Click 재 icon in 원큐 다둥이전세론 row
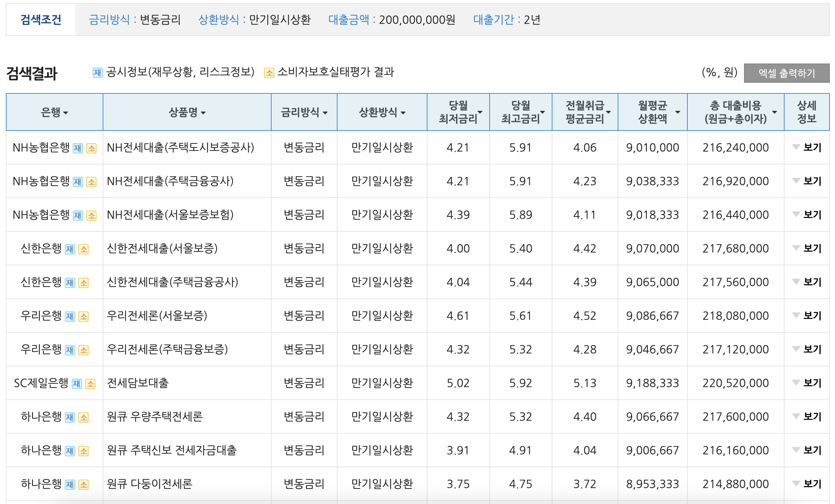The width and height of the screenshot is (835, 504). coord(70,485)
